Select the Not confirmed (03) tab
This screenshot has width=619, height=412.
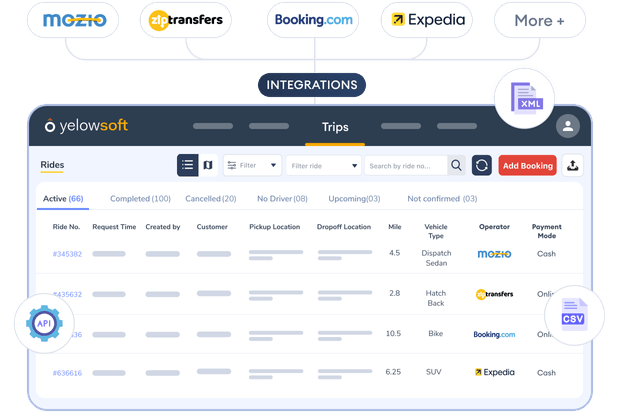(442, 199)
